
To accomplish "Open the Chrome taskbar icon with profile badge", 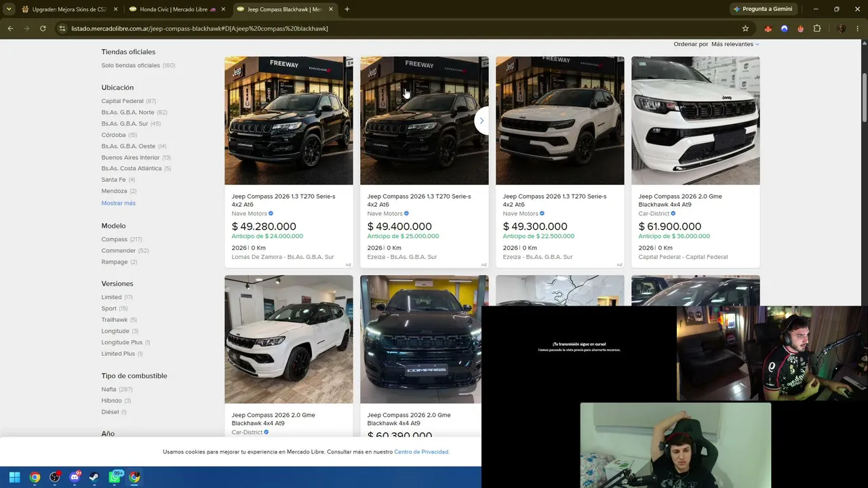I will [x=135, y=477].
